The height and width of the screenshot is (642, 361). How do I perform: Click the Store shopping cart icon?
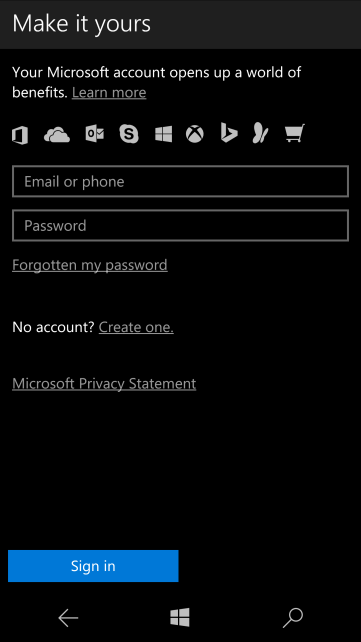tap(295, 133)
